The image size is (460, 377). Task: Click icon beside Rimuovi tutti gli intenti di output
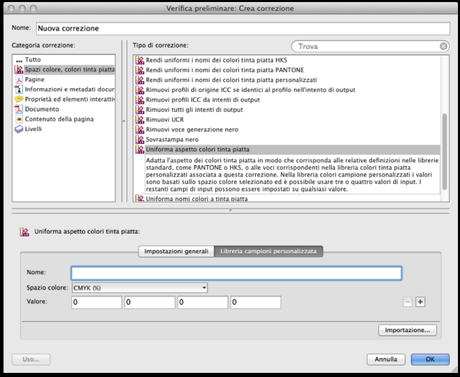(x=140, y=110)
